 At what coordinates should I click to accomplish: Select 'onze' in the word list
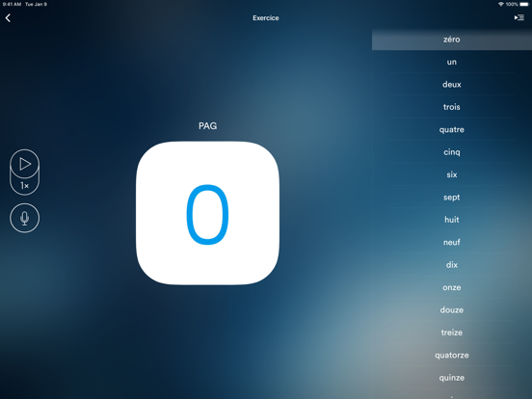452,287
